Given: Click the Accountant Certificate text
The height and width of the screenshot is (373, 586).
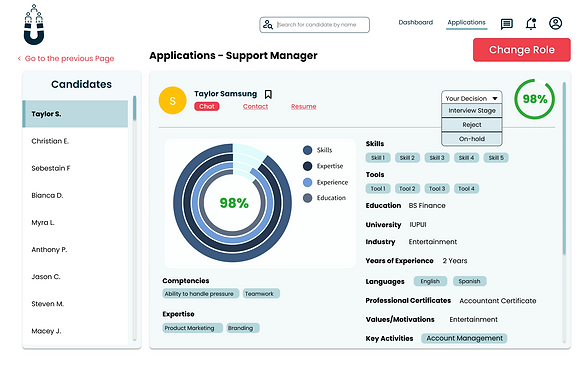Looking at the screenshot, I should (x=497, y=301).
